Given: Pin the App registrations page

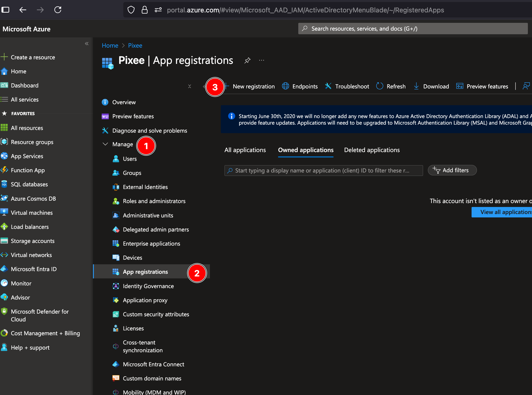Looking at the screenshot, I should click(247, 60).
